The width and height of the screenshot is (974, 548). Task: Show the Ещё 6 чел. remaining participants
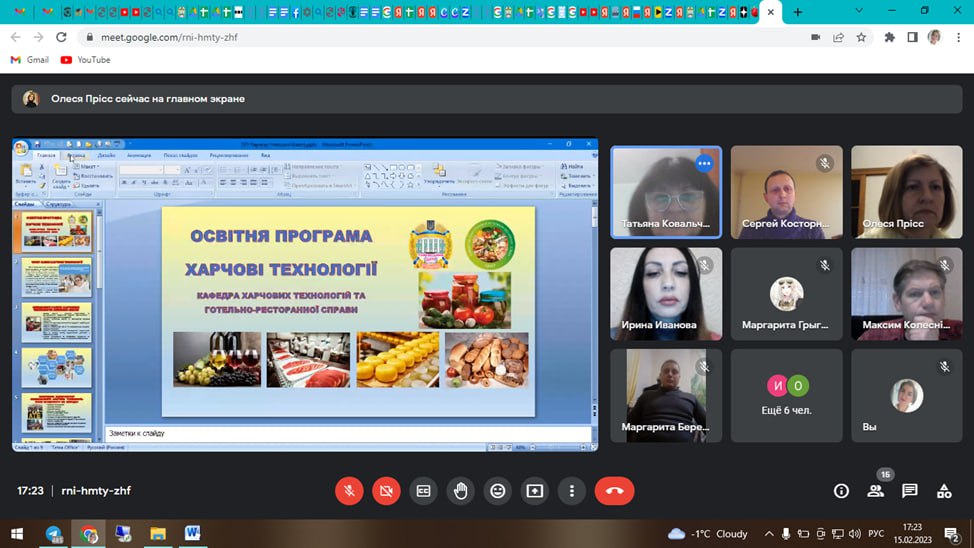786,395
